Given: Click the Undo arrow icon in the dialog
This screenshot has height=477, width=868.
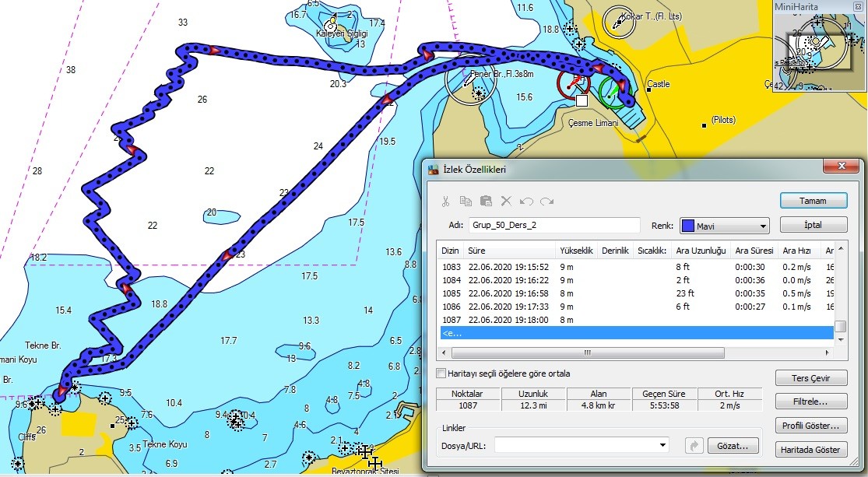Looking at the screenshot, I should 526,202.
